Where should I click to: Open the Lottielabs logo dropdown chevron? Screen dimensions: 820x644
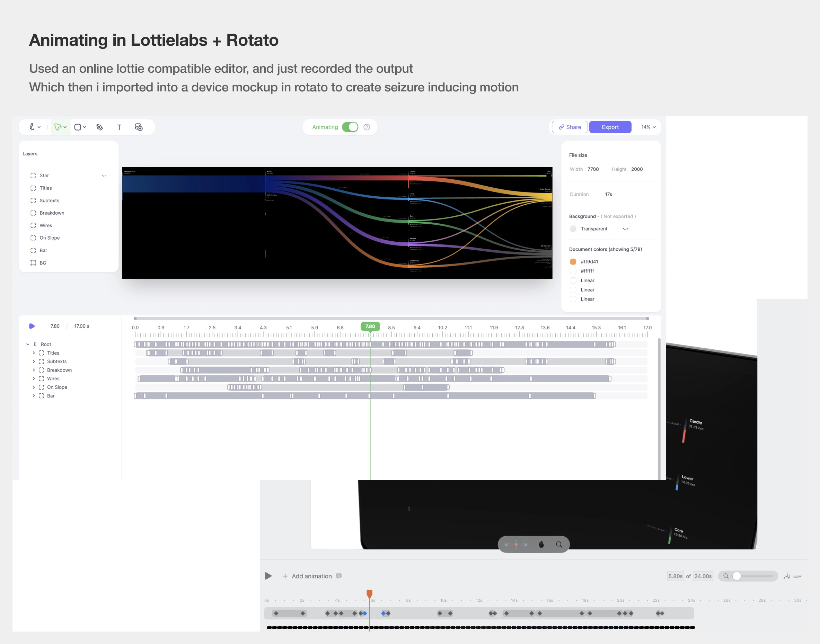click(39, 127)
